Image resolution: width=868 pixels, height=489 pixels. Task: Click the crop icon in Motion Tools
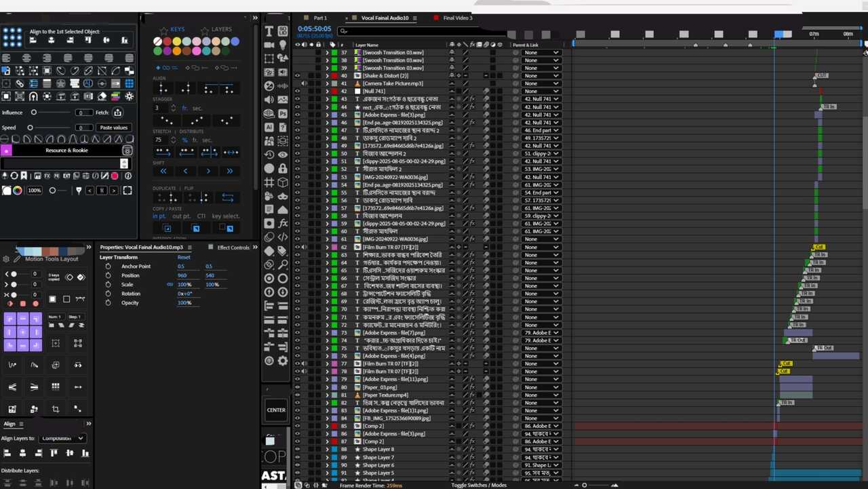coord(56,409)
